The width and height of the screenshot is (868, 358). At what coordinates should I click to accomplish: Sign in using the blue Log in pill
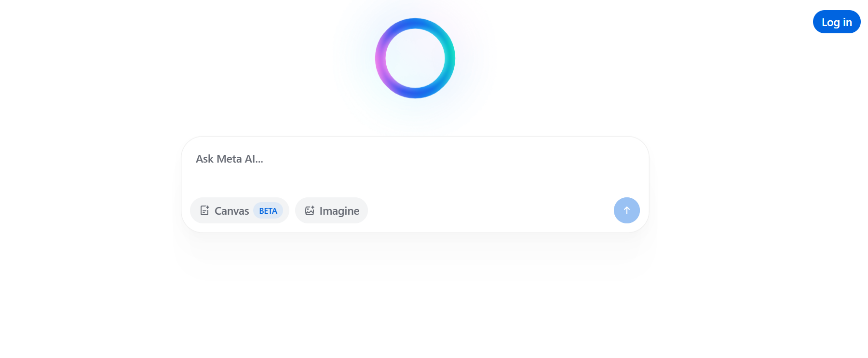[x=837, y=22]
